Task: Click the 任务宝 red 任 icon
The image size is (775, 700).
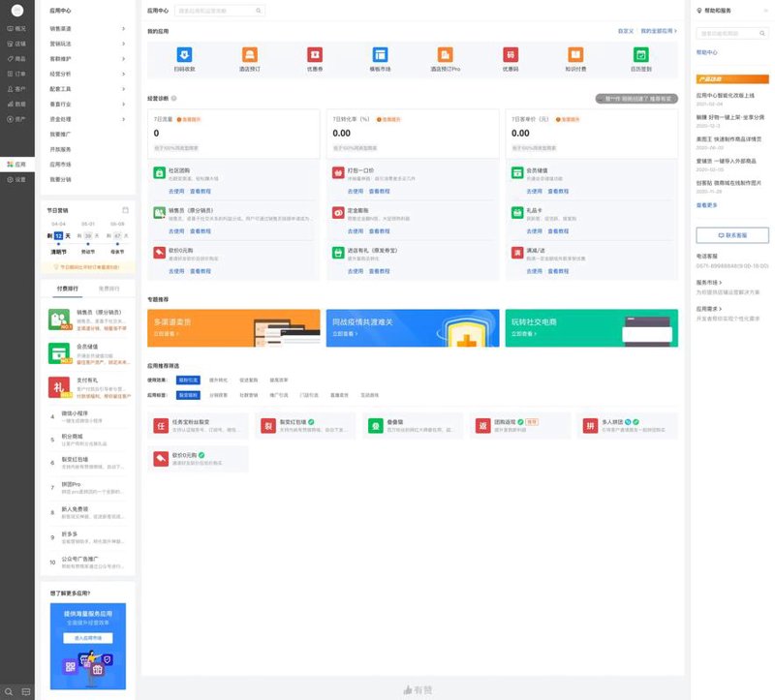Action: click(161, 426)
